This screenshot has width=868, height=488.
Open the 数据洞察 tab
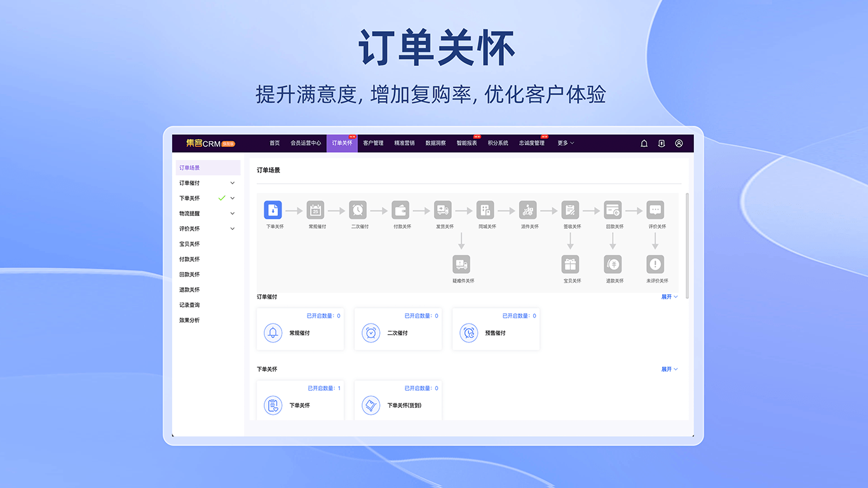435,144
